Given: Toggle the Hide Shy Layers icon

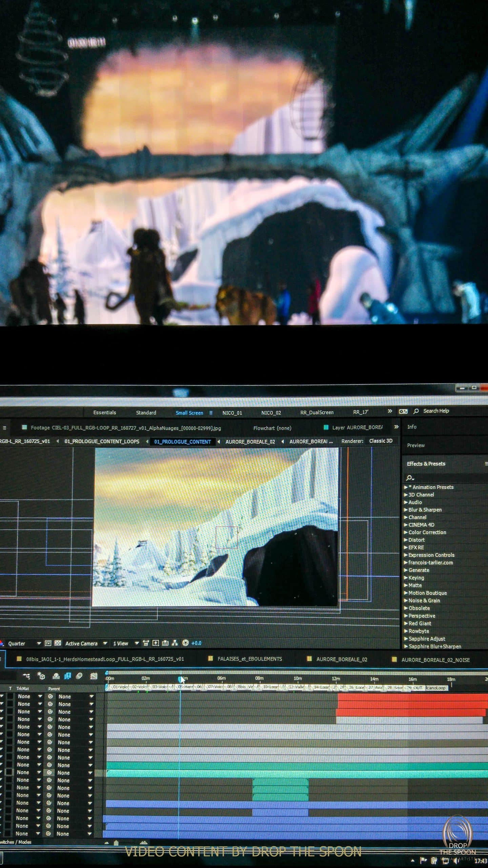Looking at the screenshot, I should 56,676.
